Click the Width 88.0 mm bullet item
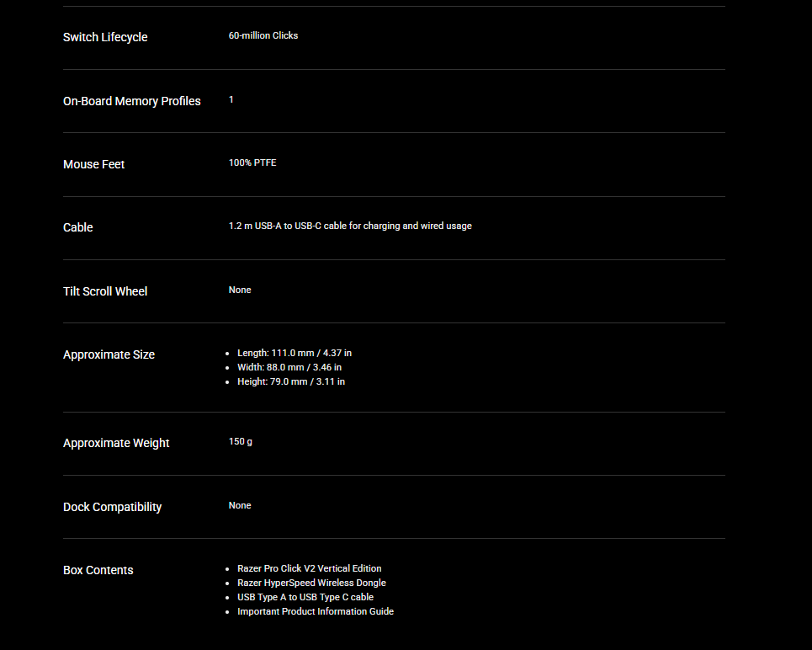Viewport: 812px width, 650px height. coord(289,367)
